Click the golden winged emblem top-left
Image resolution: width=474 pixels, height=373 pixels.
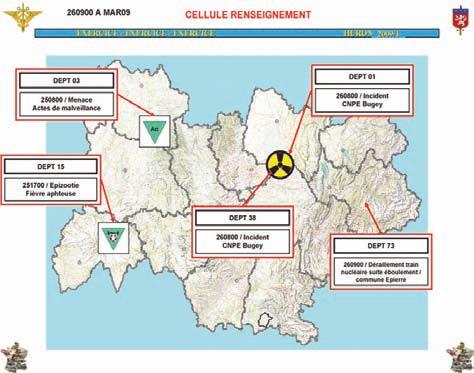click(23, 17)
